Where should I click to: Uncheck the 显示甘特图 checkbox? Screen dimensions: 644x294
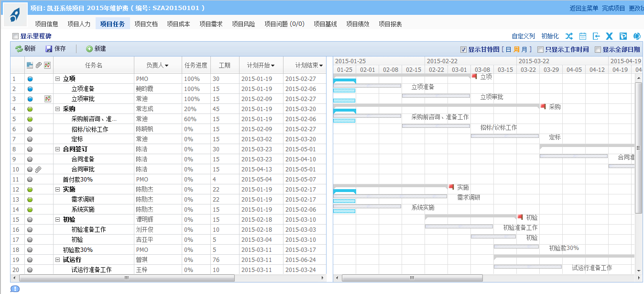tap(463, 49)
